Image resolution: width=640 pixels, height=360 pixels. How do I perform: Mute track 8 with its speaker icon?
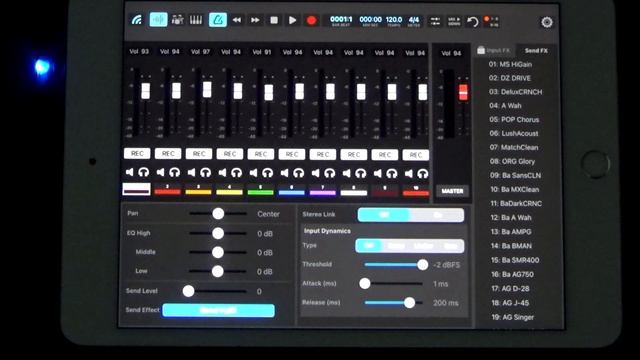347,173
